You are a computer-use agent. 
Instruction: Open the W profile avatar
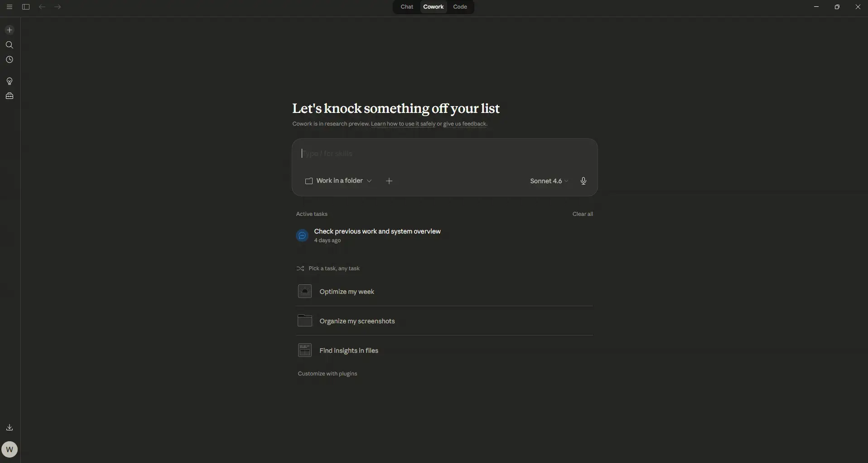(x=10, y=449)
